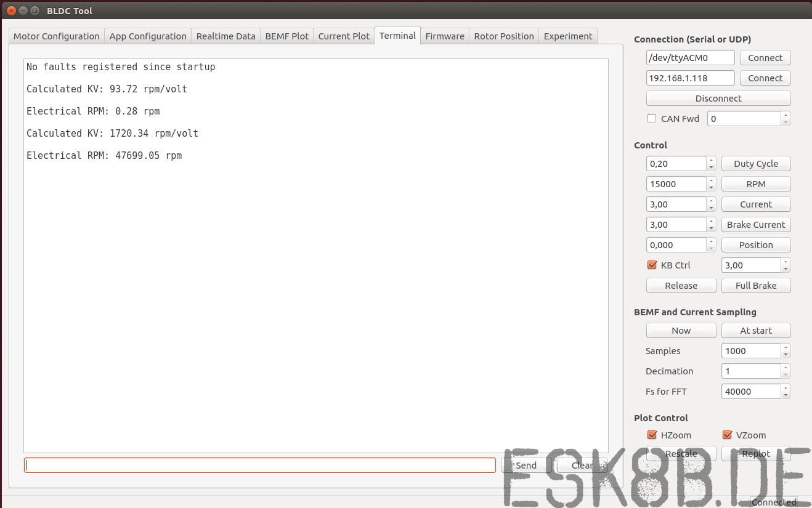812x508 pixels.
Task: Set motor by clicking Duty Cycle
Action: point(756,164)
